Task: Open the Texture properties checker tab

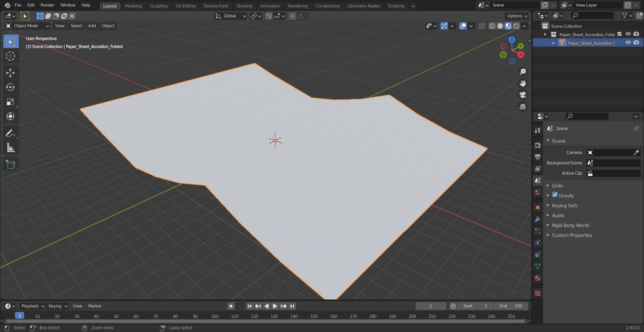Action: point(537,293)
